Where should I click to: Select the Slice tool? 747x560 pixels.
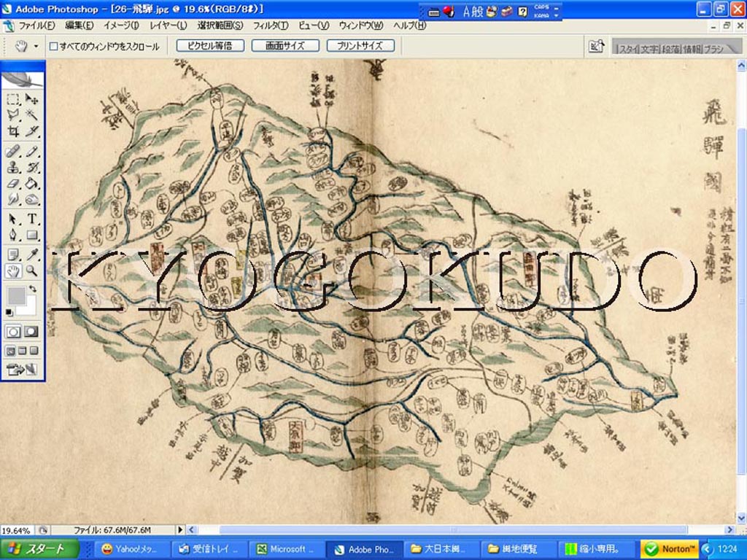31,131
